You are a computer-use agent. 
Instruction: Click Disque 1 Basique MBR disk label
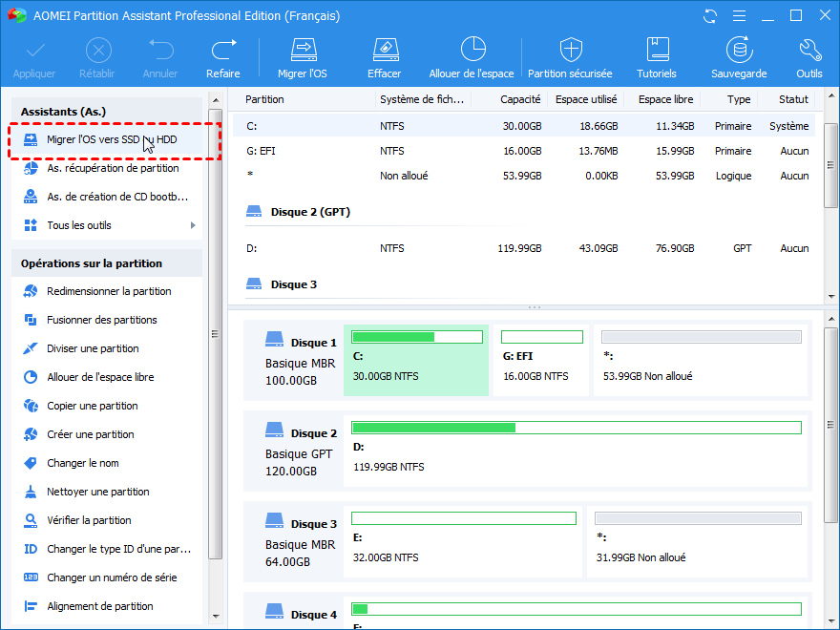(300, 362)
